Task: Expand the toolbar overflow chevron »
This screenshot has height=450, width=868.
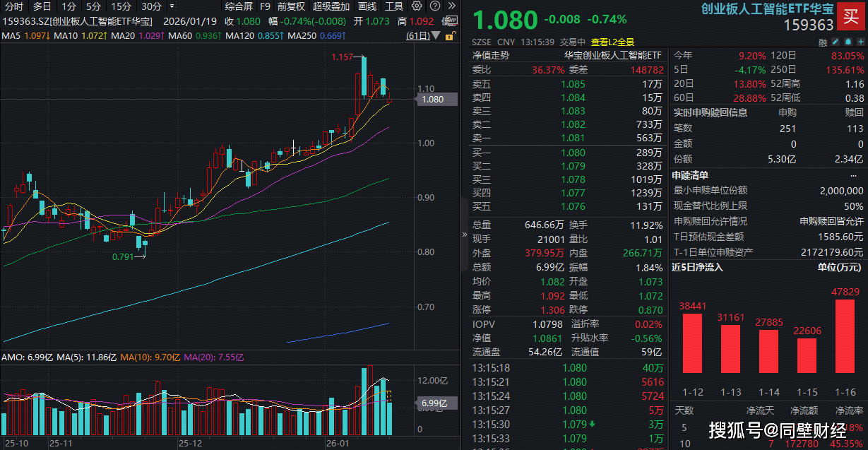Action: coord(451,6)
